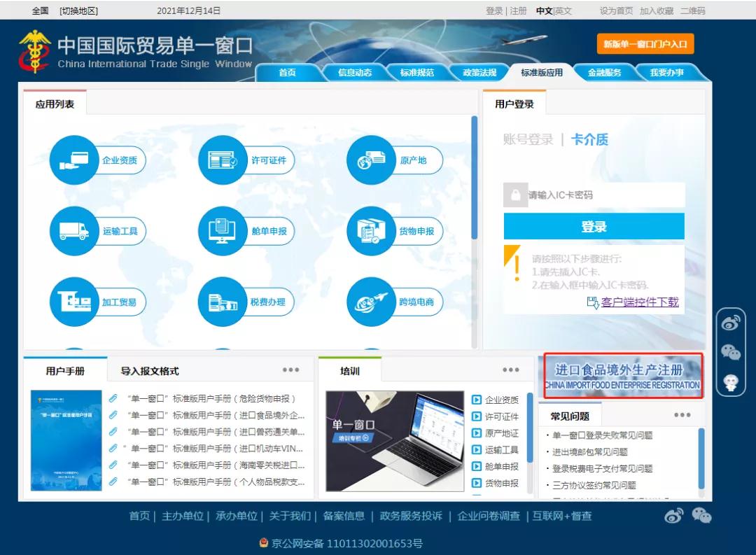Go to the 信息动态 navigation tab

click(355, 72)
